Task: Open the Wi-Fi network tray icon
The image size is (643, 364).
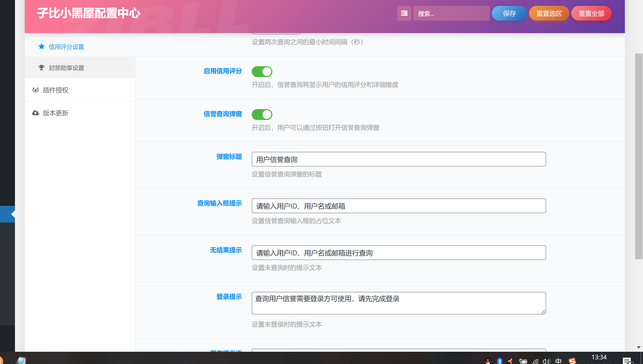Action: [536, 361]
